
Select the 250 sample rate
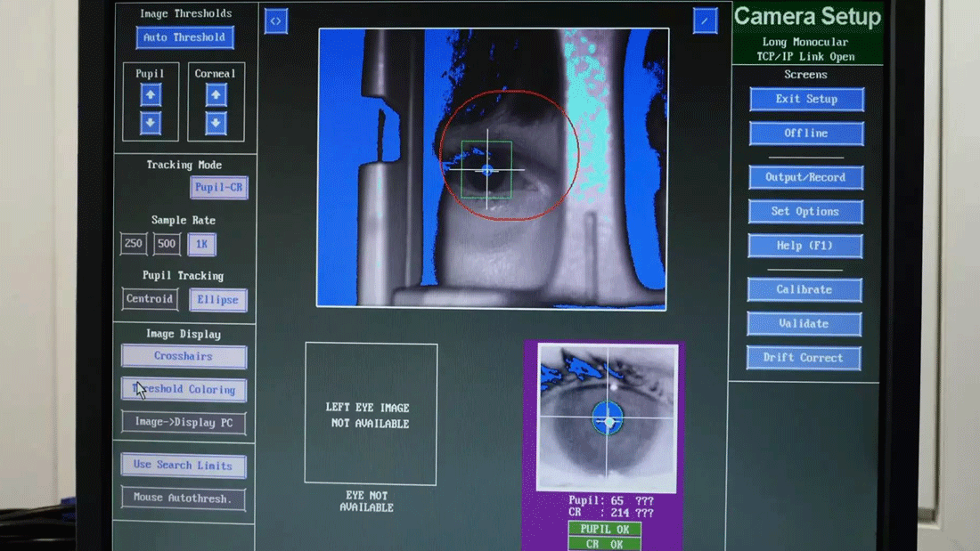click(x=134, y=244)
